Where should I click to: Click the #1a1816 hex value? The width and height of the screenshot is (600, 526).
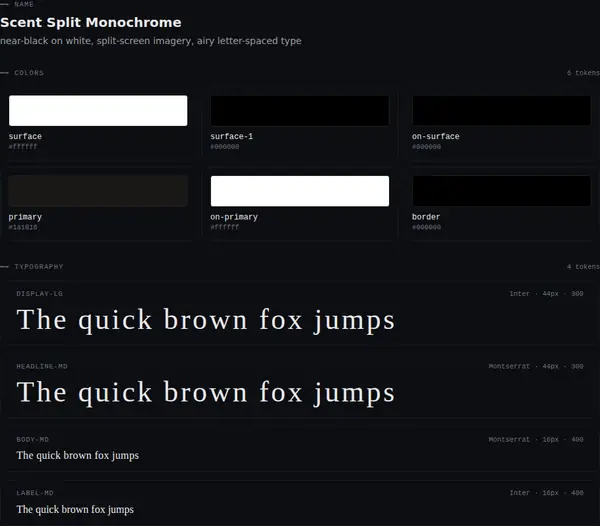pos(23,227)
